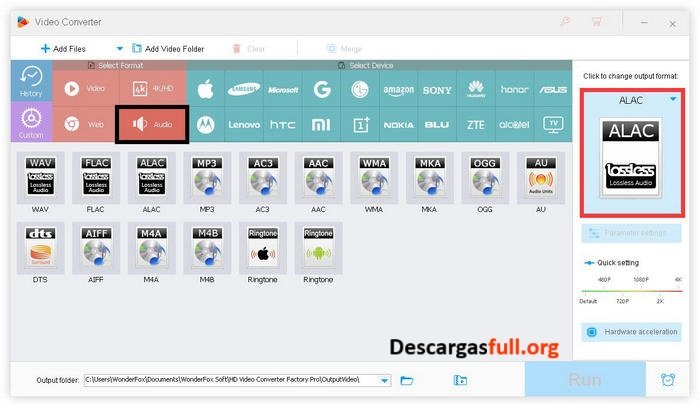Viewport: 700px width, 407px height.
Task: Select the MP3 audio format
Action: 207,178
